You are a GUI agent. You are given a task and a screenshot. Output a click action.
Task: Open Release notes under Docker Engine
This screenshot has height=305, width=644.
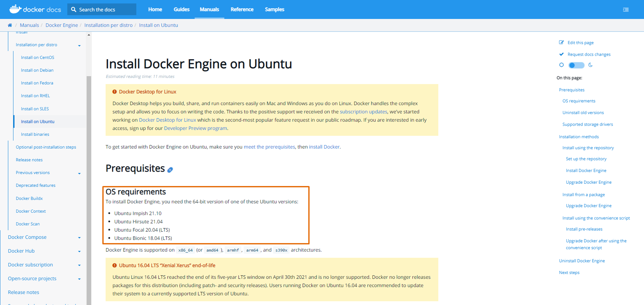coord(29,160)
